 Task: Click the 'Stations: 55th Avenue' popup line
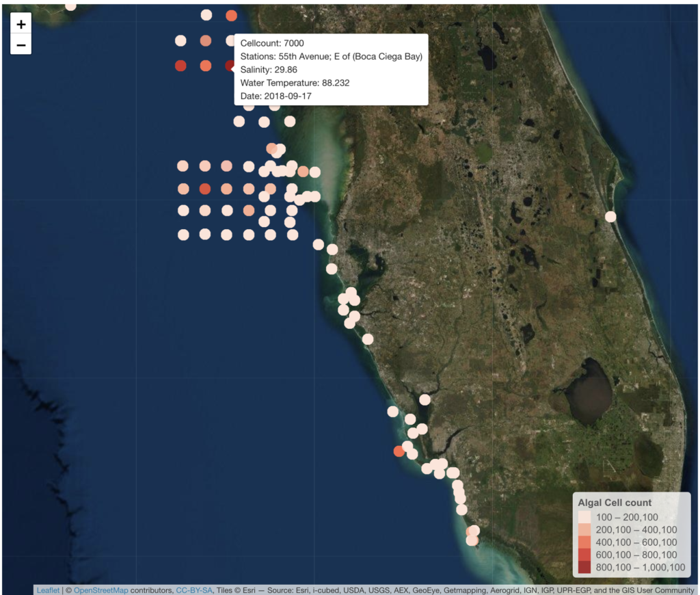[331, 57]
